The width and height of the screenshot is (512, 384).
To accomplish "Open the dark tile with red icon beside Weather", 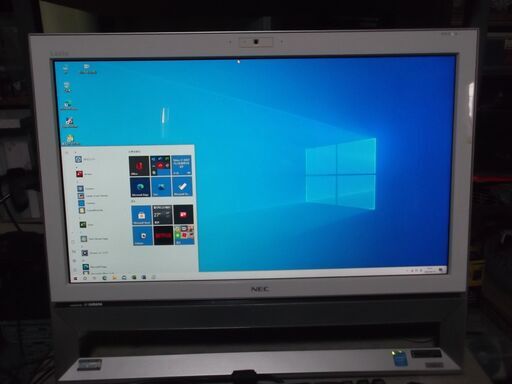I will click(x=183, y=214).
